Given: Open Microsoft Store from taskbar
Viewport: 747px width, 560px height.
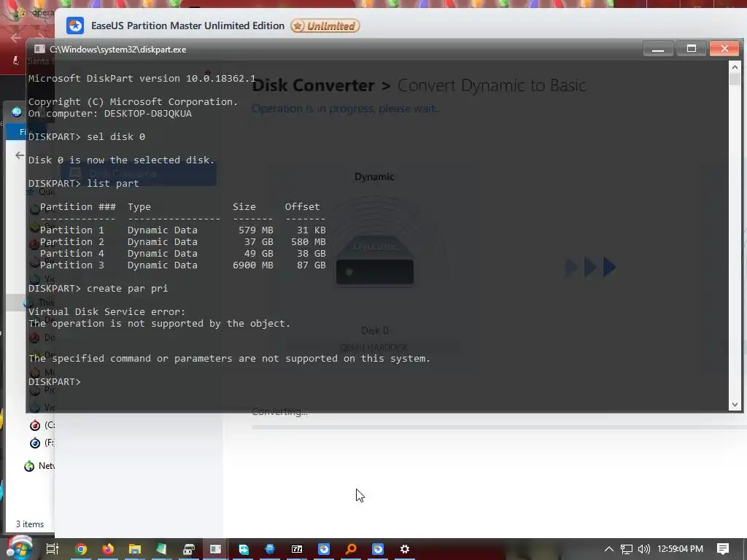Looking at the screenshot, I should pos(189,549).
